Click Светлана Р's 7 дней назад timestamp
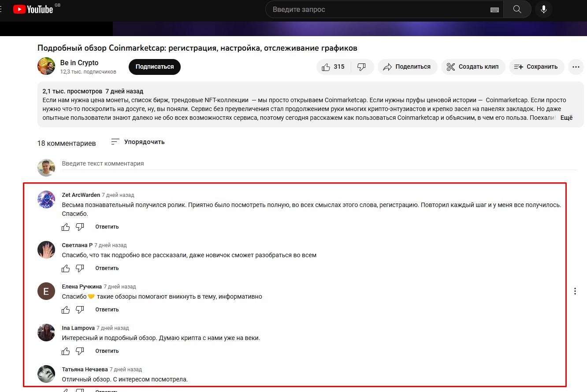 (111, 245)
